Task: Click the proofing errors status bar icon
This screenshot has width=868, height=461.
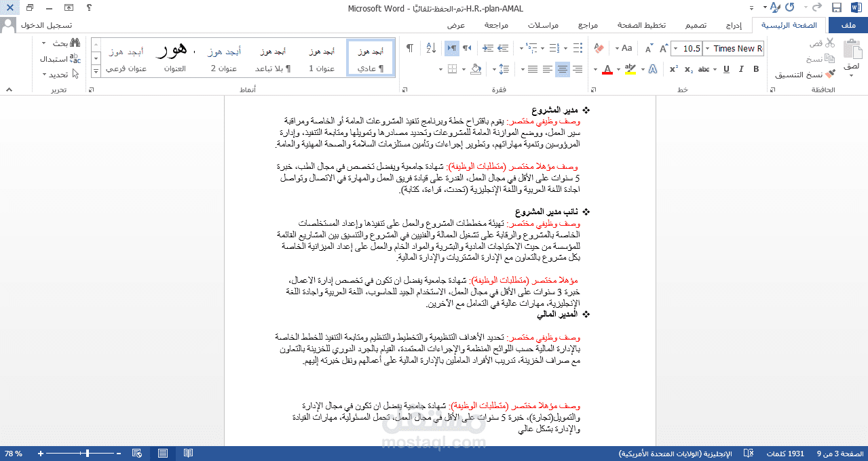Action: coord(748,454)
